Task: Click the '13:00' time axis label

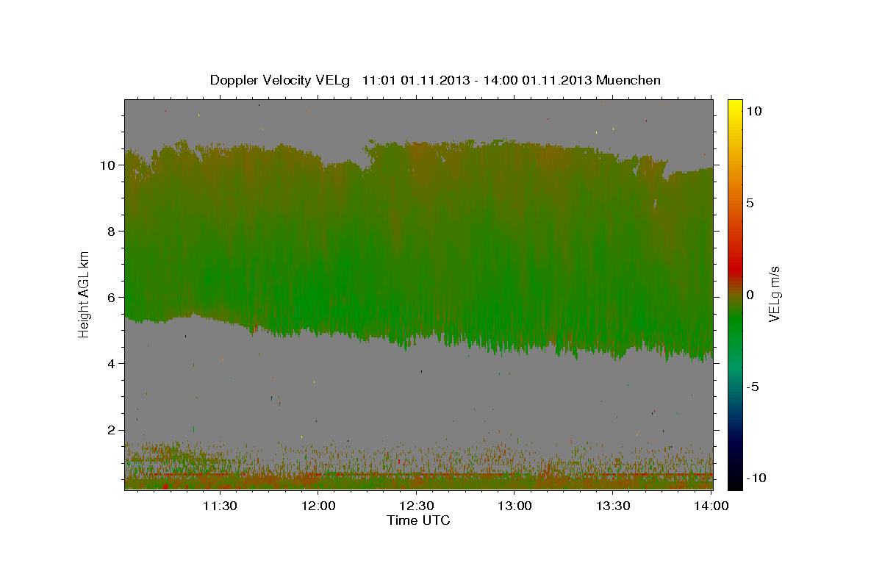Action: coord(515,506)
